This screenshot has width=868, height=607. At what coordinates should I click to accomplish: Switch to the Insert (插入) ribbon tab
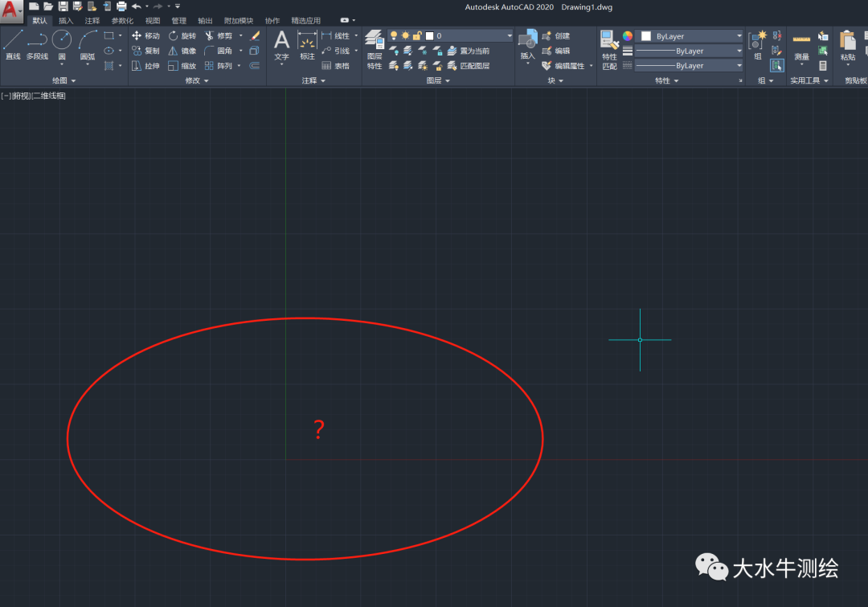(x=66, y=20)
